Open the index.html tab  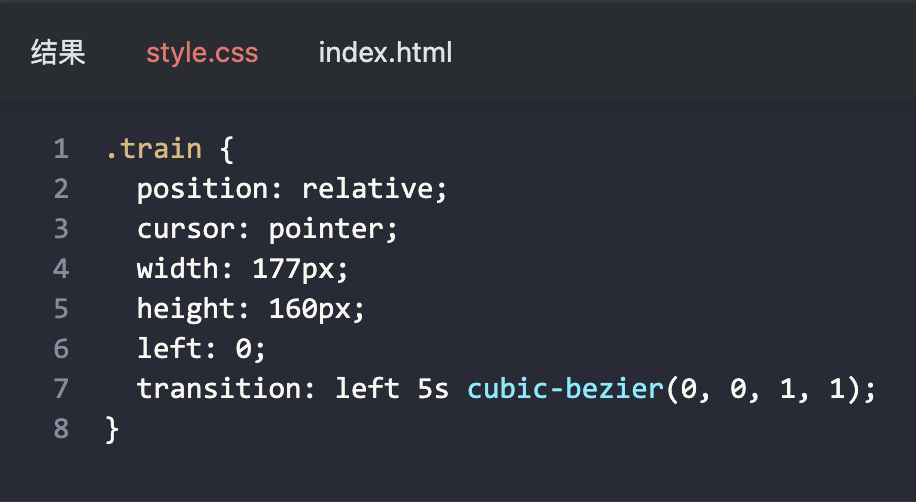tap(385, 53)
